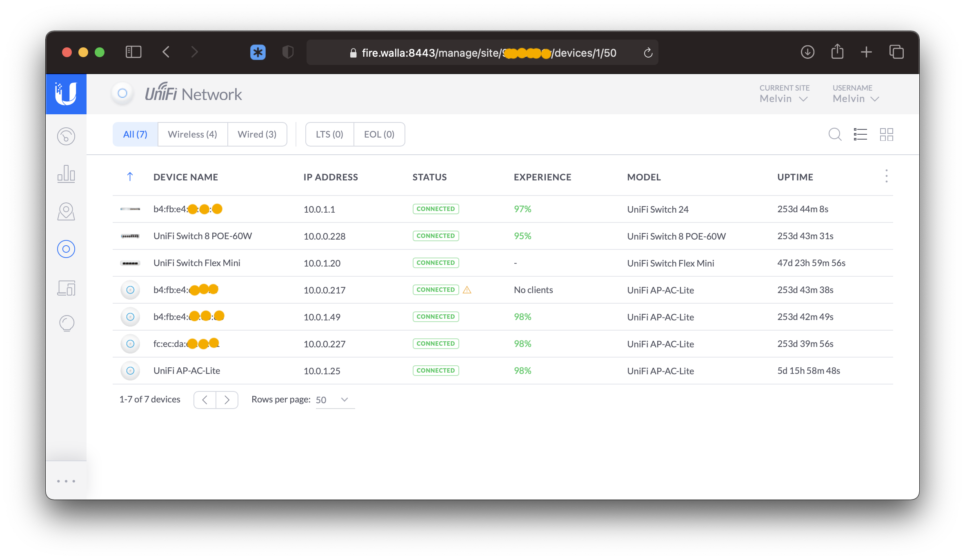Click the search magnifier icon
Image resolution: width=965 pixels, height=560 pixels.
tap(835, 134)
